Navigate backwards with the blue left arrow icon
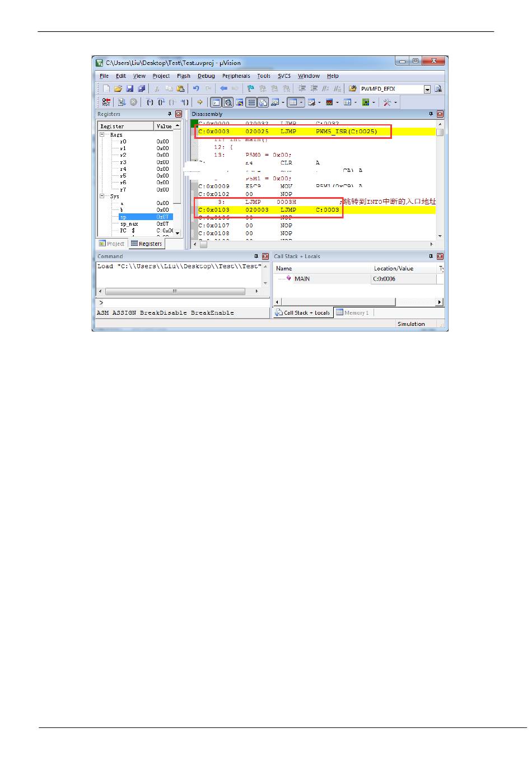Viewport: 532px width, 761px height. click(223, 88)
